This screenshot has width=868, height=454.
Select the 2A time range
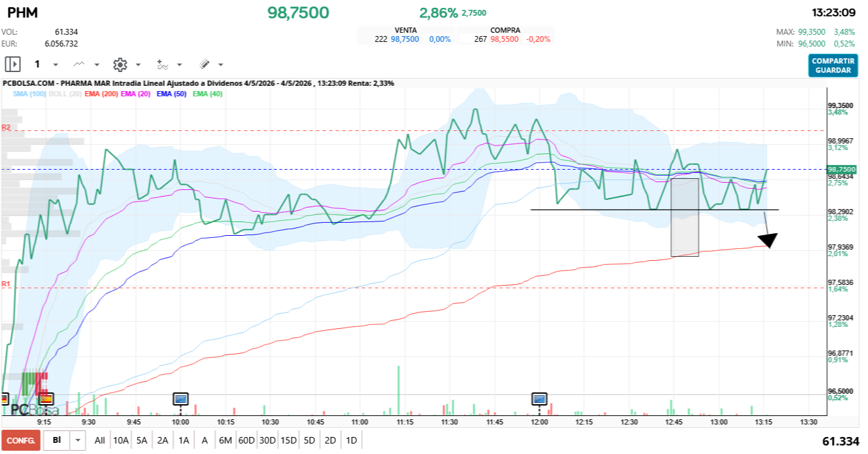click(x=163, y=440)
